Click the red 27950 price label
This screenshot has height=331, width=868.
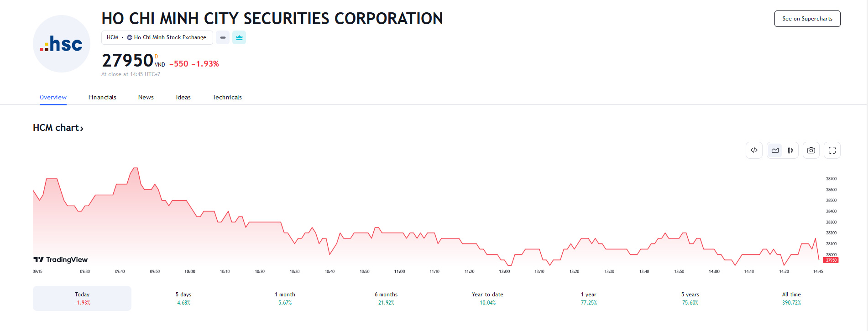(831, 260)
